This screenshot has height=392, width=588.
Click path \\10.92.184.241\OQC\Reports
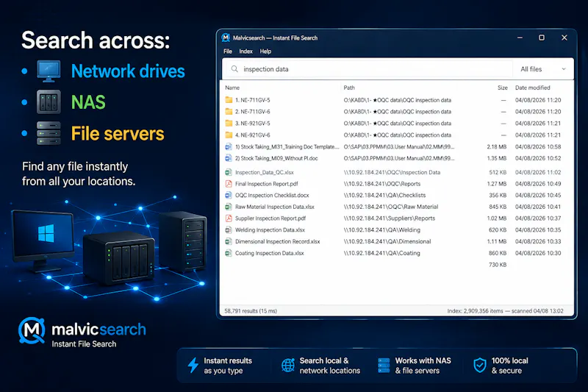click(382, 184)
